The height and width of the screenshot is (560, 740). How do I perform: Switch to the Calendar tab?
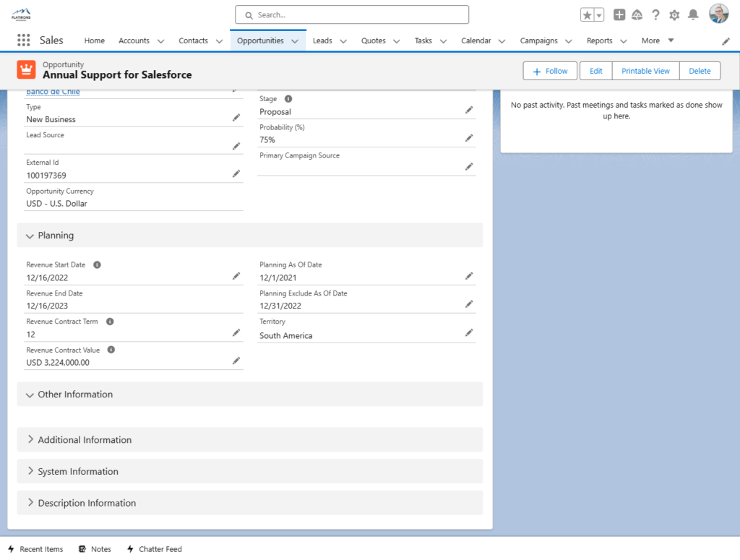coord(476,40)
